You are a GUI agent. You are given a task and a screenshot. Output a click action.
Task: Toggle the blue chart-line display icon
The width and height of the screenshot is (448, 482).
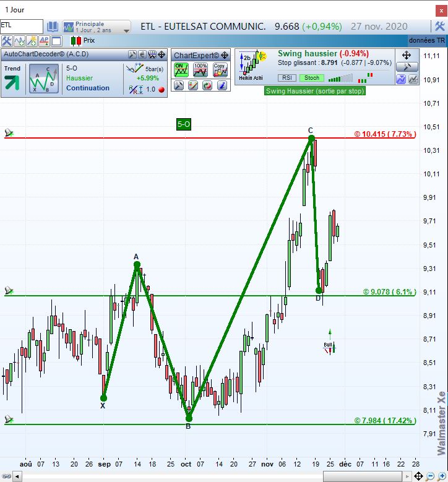click(401, 79)
